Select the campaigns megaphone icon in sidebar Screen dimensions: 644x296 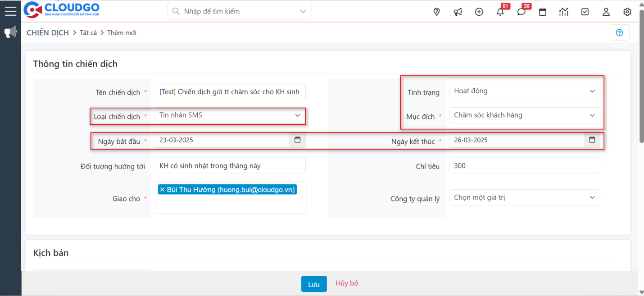[10, 32]
